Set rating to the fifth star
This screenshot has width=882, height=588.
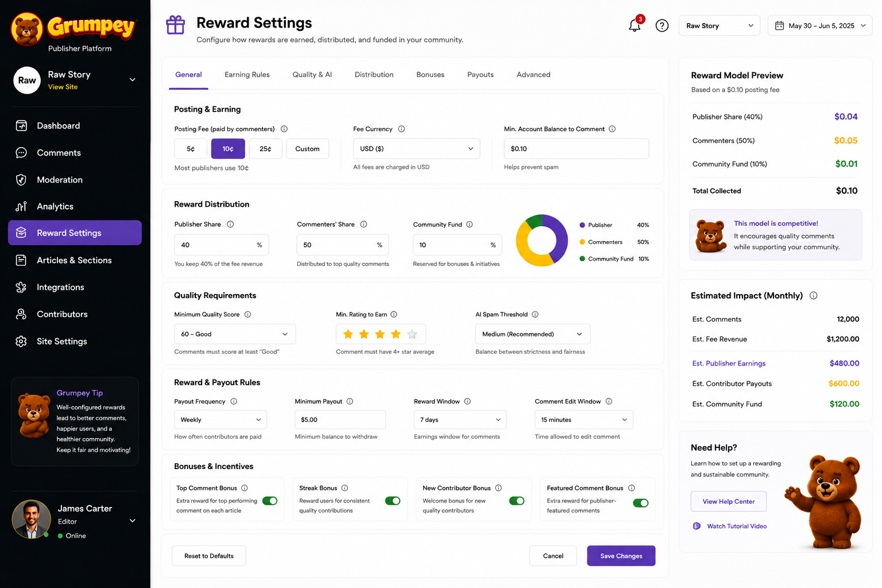click(x=412, y=334)
